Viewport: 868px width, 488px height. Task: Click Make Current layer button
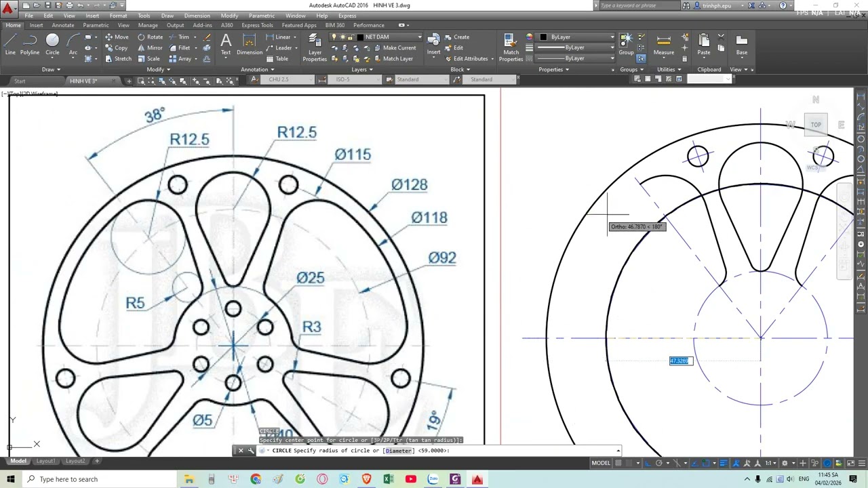395,48
